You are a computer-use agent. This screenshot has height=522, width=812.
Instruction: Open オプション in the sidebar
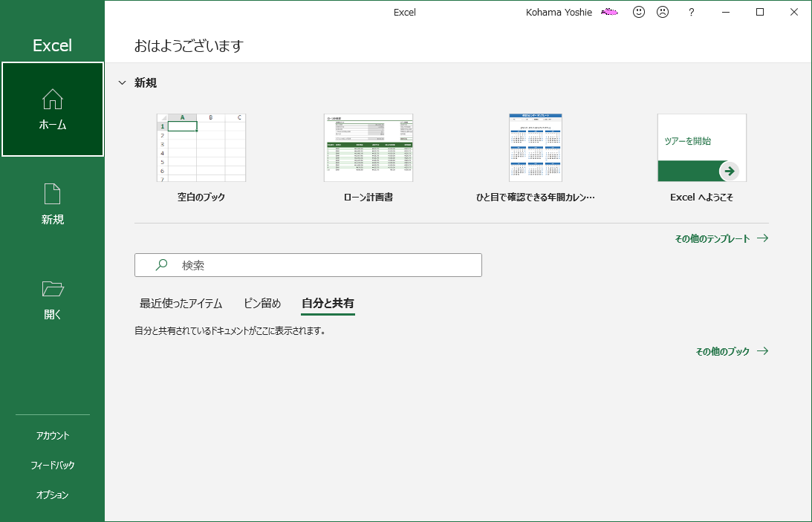(x=52, y=495)
